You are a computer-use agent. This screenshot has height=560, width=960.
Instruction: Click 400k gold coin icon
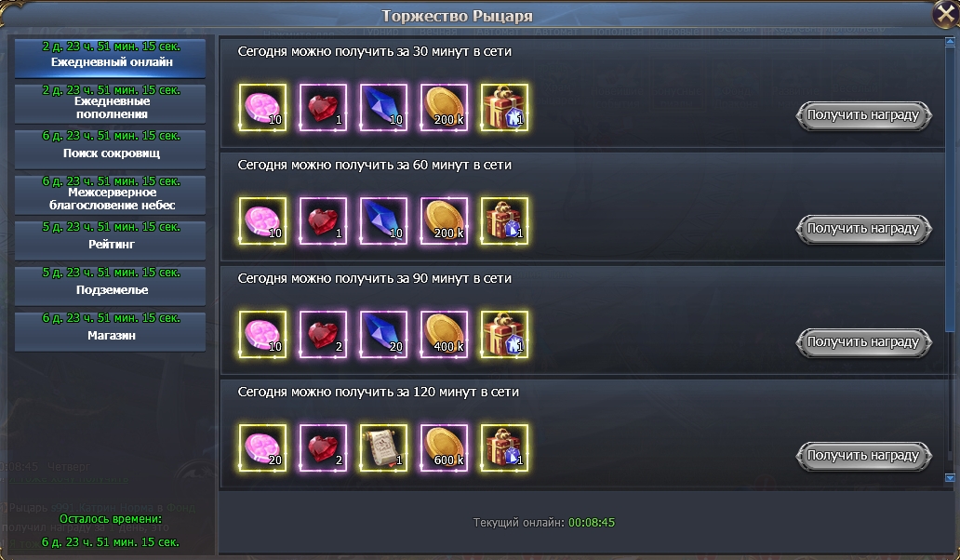[x=444, y=335]
